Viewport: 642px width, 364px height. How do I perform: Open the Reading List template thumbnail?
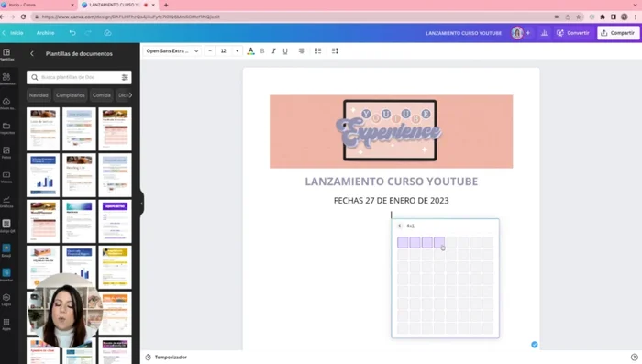79,175
